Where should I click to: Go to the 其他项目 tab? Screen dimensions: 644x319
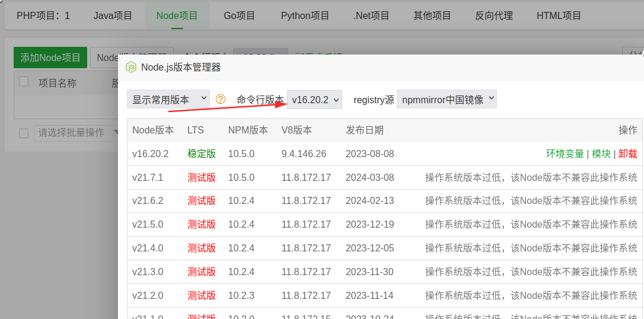click(x=432, y=15)
